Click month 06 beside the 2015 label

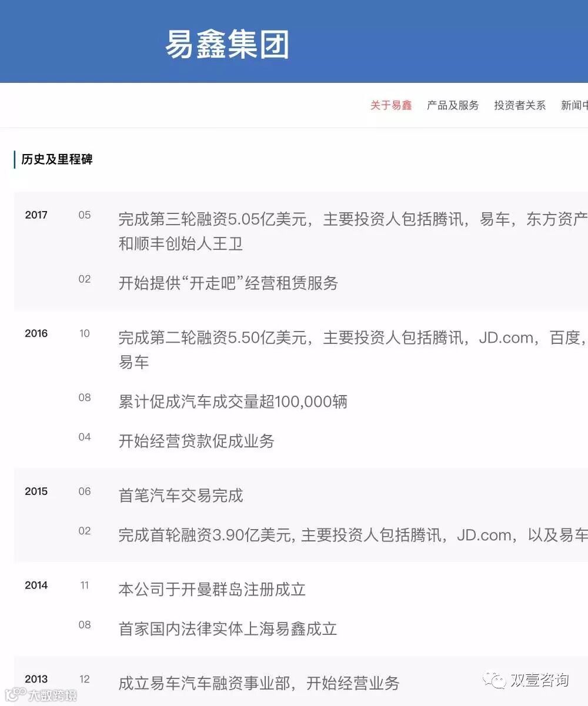(85, 491)
